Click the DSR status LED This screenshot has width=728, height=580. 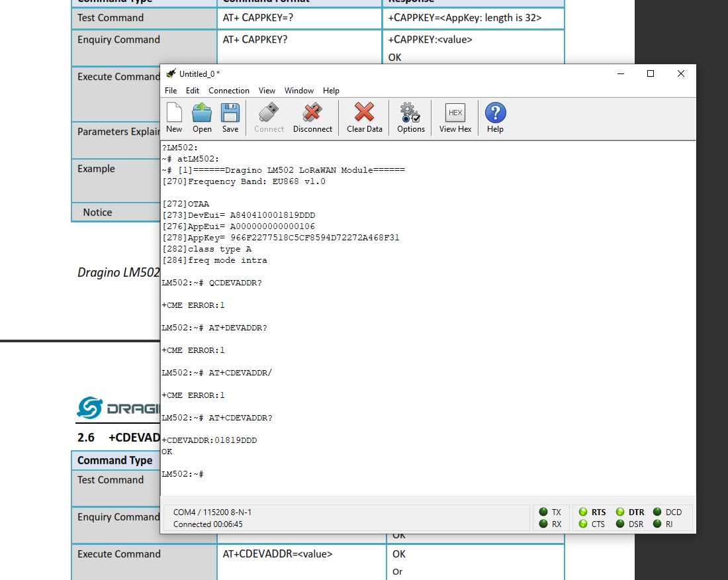coord(620,524)
